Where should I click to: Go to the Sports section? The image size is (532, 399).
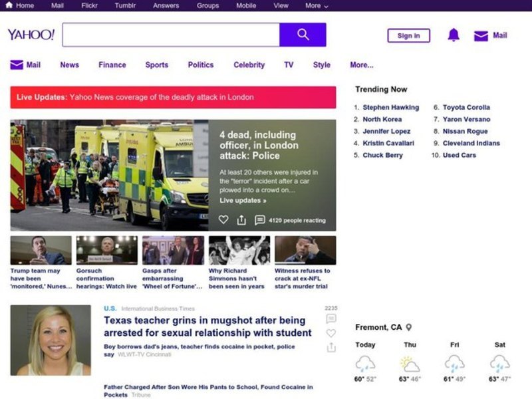[156, 65]
